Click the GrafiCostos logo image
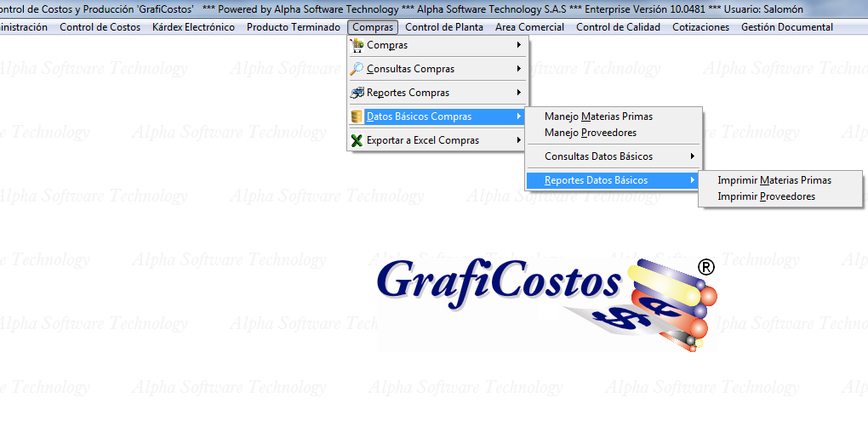The image size is (868, 426). [x=546, y=304]
